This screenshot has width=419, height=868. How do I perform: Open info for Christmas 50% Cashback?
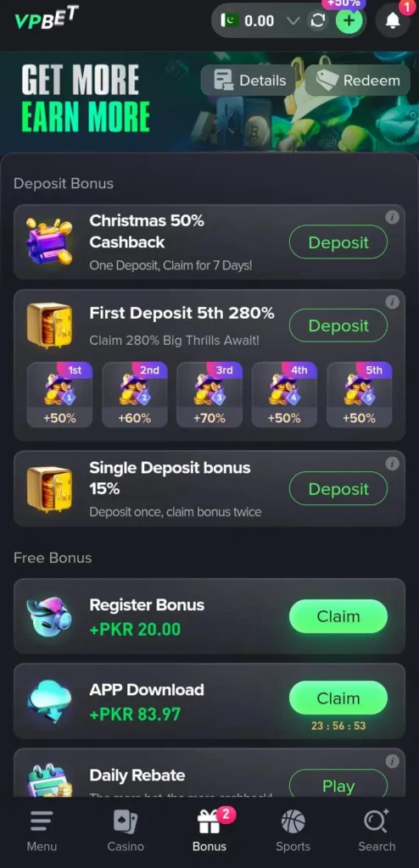point(393,218)
